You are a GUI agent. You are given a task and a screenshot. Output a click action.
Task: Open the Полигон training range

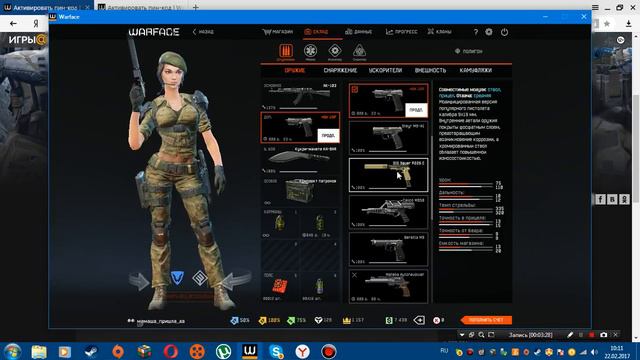469,51
